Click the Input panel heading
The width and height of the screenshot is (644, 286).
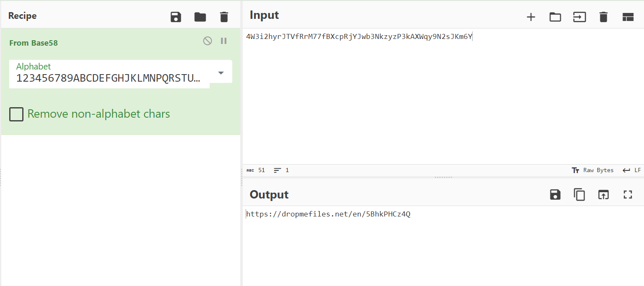point(264,15)
